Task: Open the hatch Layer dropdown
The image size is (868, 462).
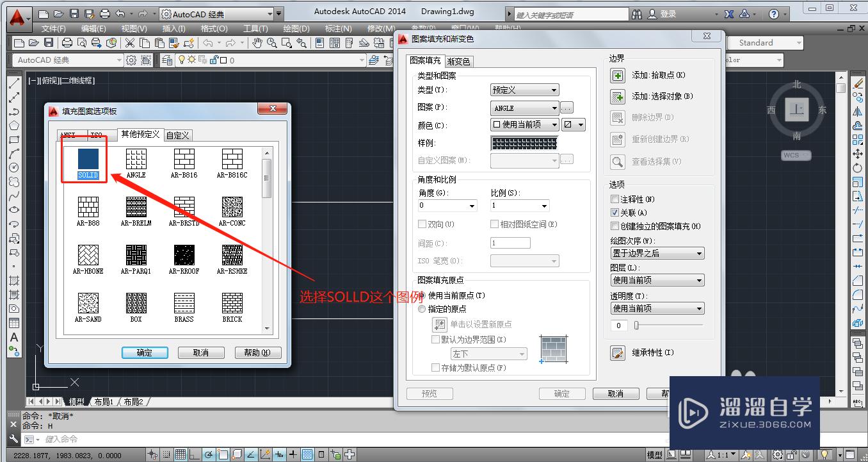Action: coord(657,280)
